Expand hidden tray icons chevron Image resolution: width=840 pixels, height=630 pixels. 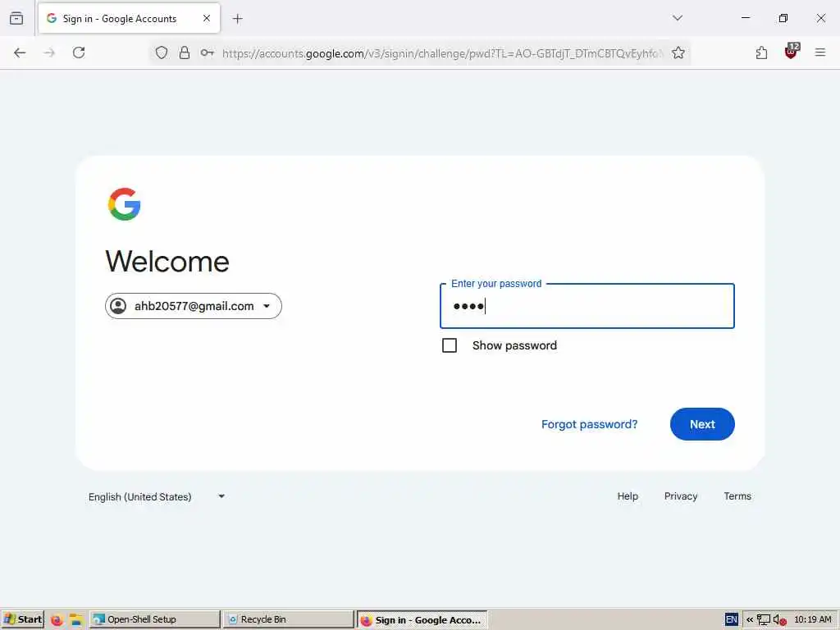750,620
